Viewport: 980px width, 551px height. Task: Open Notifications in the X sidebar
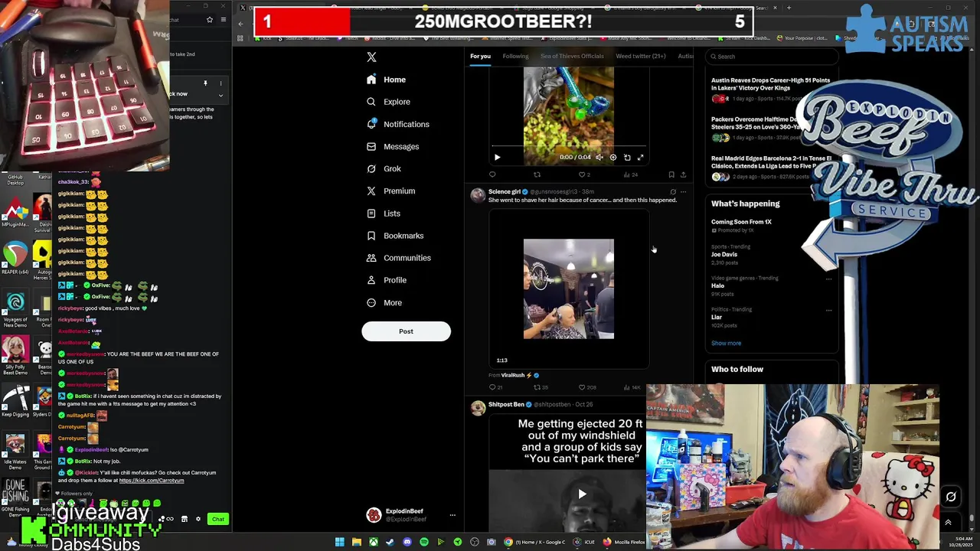[397, 124]
